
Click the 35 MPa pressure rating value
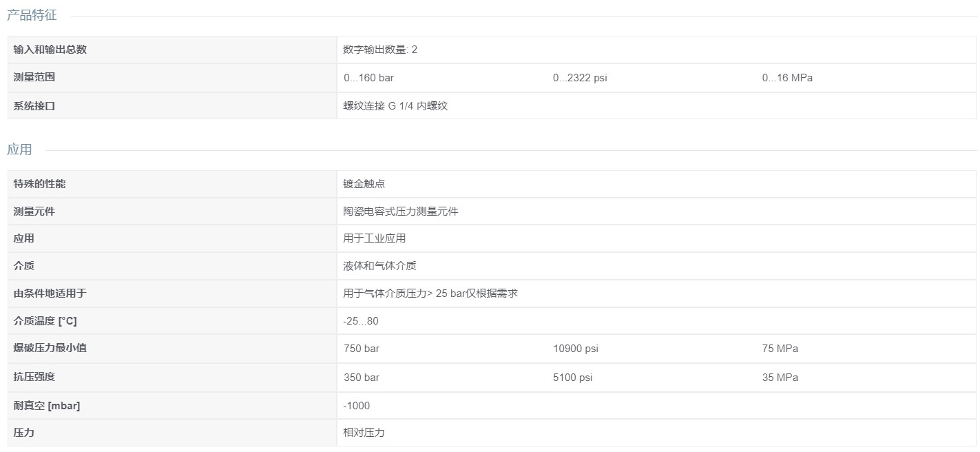point(780,378)
